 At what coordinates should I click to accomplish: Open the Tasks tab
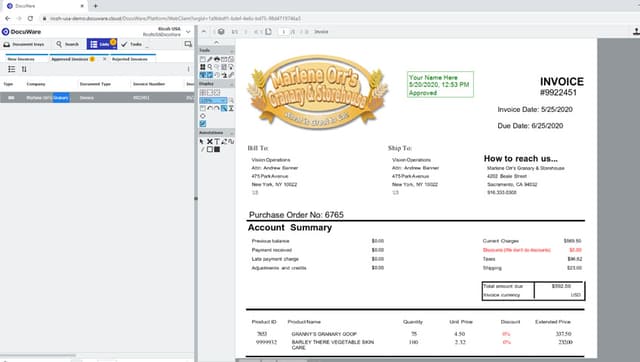pos(132,44)
